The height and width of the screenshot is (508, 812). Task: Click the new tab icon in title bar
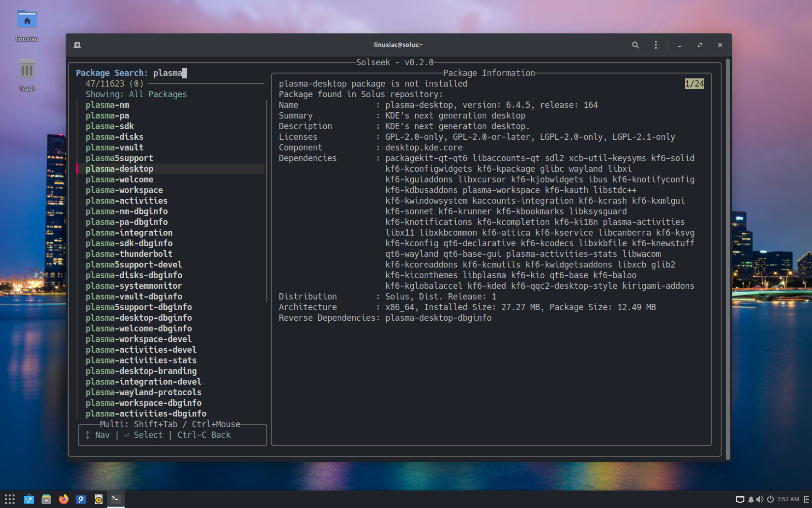point(77,45)
